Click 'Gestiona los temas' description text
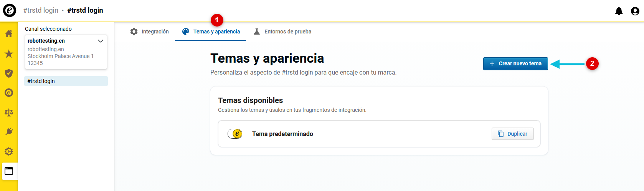 [292, 110]
